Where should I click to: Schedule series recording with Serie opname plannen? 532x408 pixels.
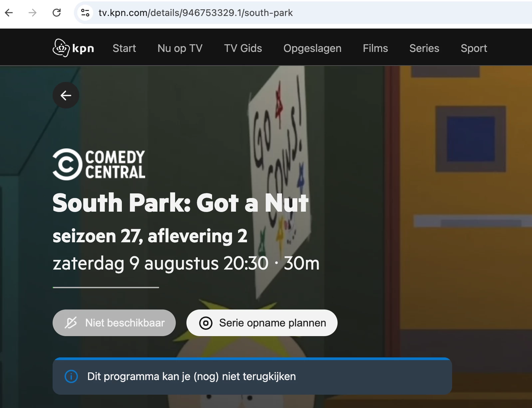(x=262, y=323)
